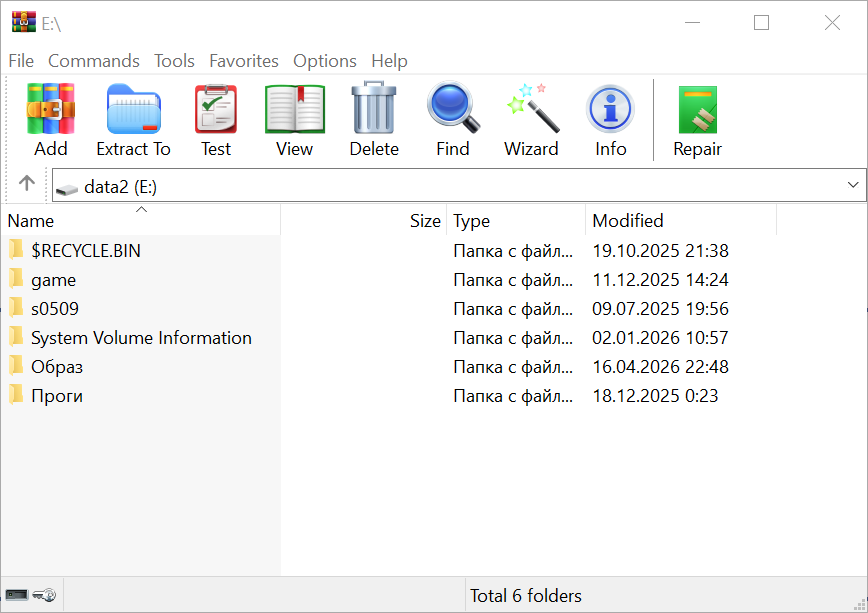Sort by the Type column header

coord(516,220)
